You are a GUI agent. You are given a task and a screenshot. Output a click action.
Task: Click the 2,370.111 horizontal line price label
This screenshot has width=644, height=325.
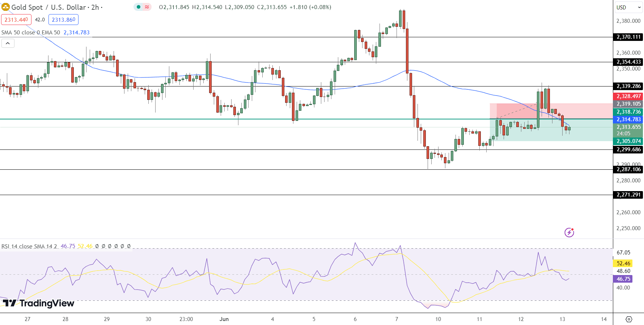(x=628, y=37)
